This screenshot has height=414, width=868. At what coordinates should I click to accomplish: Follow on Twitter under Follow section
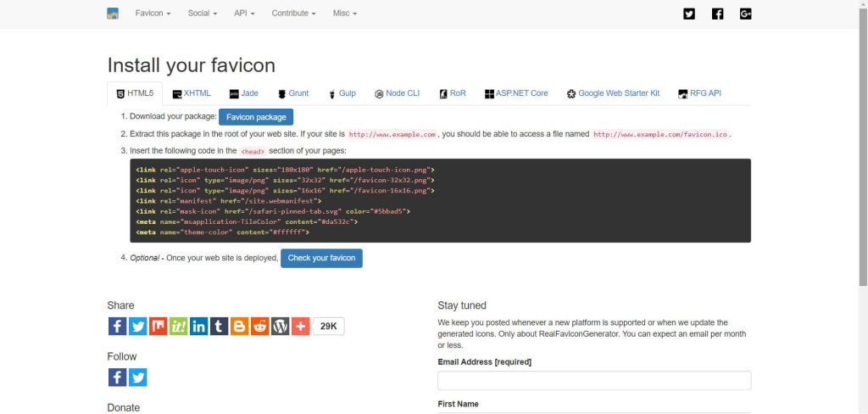pos(138,378)
